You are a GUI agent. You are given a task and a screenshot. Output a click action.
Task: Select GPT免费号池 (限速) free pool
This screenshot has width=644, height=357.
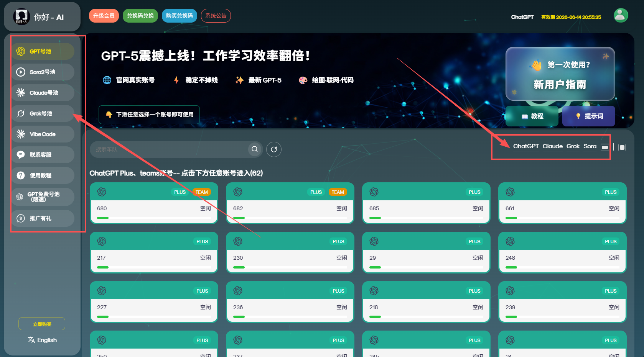[x=20, y=197]
